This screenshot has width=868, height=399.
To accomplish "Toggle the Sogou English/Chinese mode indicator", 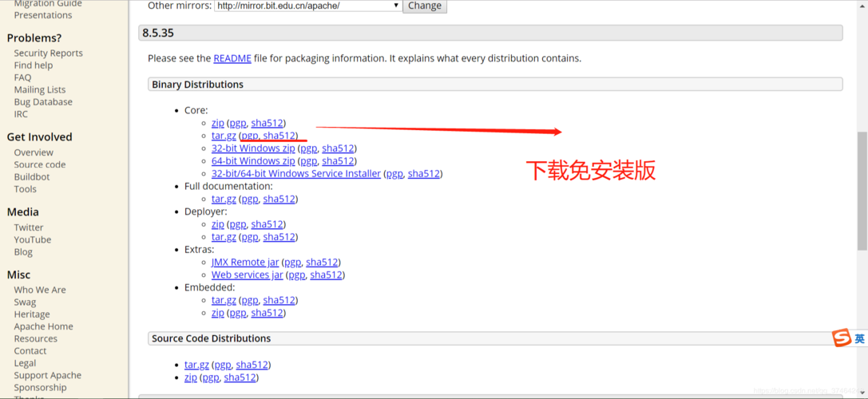I will tap(860, 339).
